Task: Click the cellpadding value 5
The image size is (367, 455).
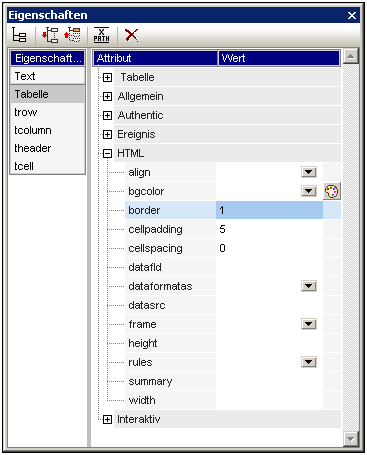Action: tap(222, 229)
